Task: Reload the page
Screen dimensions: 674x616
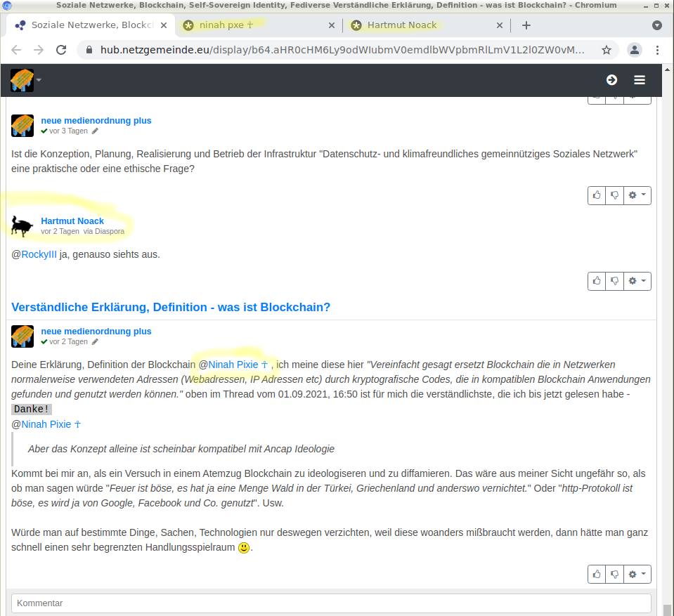Action: point(61,50)
